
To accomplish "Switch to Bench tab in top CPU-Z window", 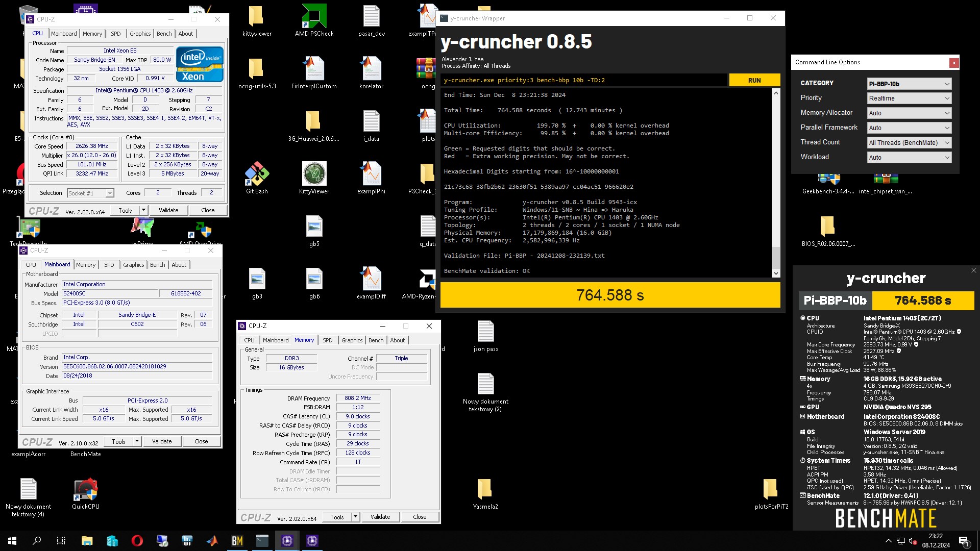I will click(164, 34).
